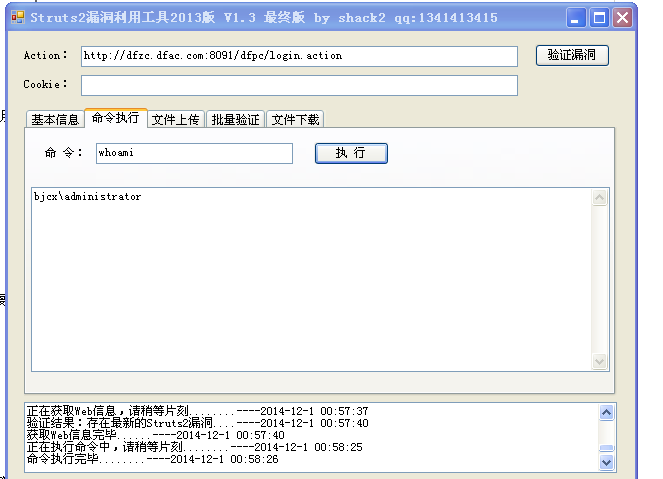Image resolution: width=663 pixels, height=479 pixels.
Task: Click output area scrollbar down arrow
Action: [600, 361]
